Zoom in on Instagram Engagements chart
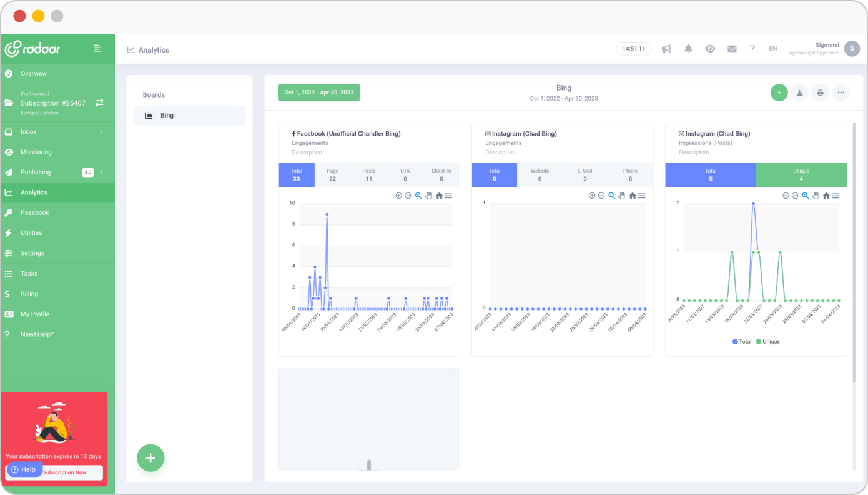The image size is (868, 495). pyautogui.click(x=592, y=196)
